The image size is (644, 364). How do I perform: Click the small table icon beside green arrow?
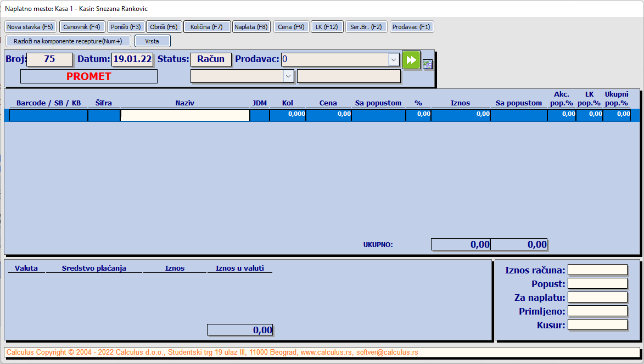tap(428, 64)
